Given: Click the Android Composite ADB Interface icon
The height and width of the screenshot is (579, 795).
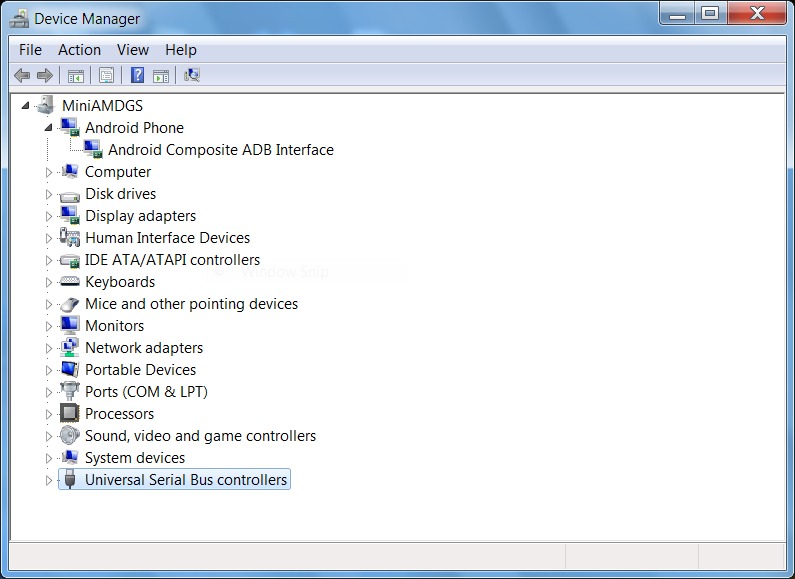Looking at the screenshot, I should (93, 149).
